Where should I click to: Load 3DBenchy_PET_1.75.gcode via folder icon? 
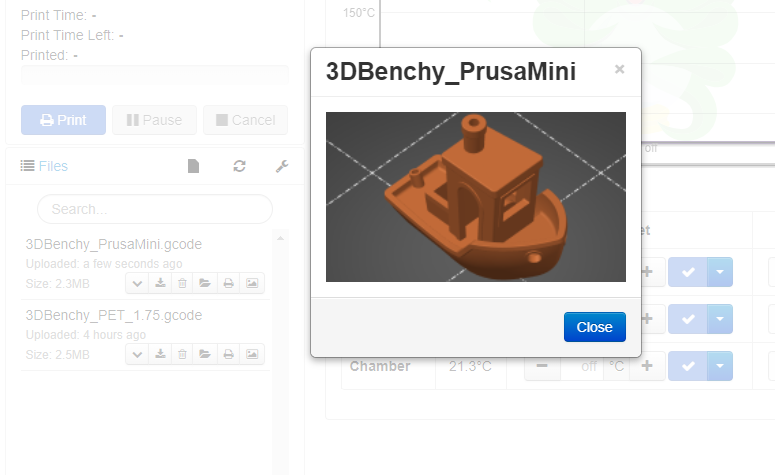pyautogui.click(x=205, y=354)
